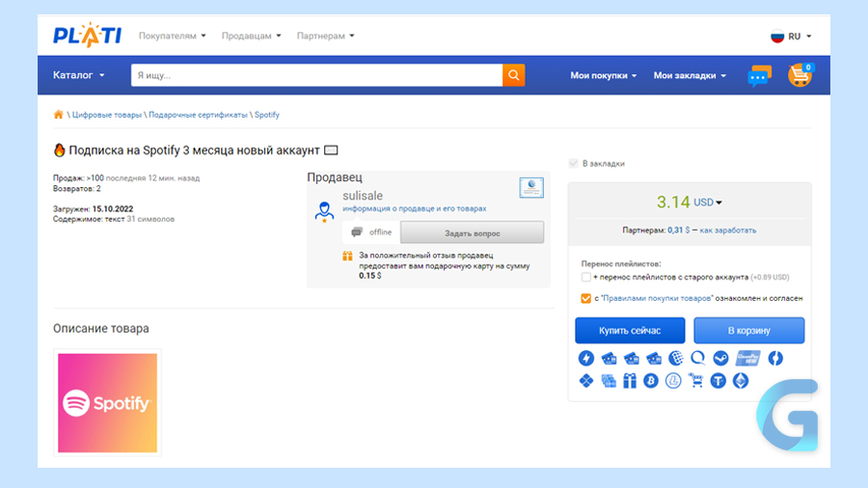This screenshot has width=868, height=488.
Task: Open 'Правилами покупки товаров' link
Action: click(x=657, y=298)
